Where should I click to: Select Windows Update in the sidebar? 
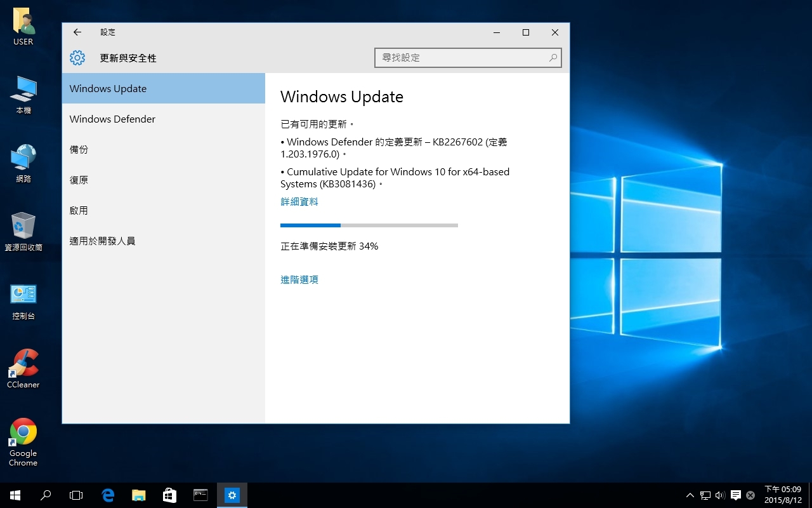tap(164, 88)
